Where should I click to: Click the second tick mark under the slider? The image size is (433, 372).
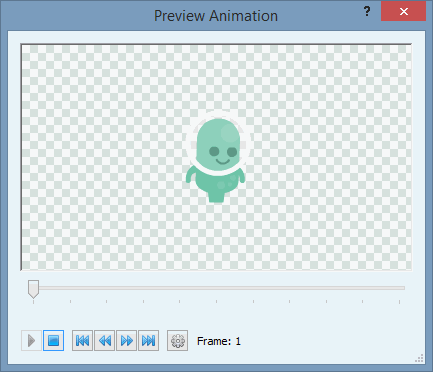70,302
